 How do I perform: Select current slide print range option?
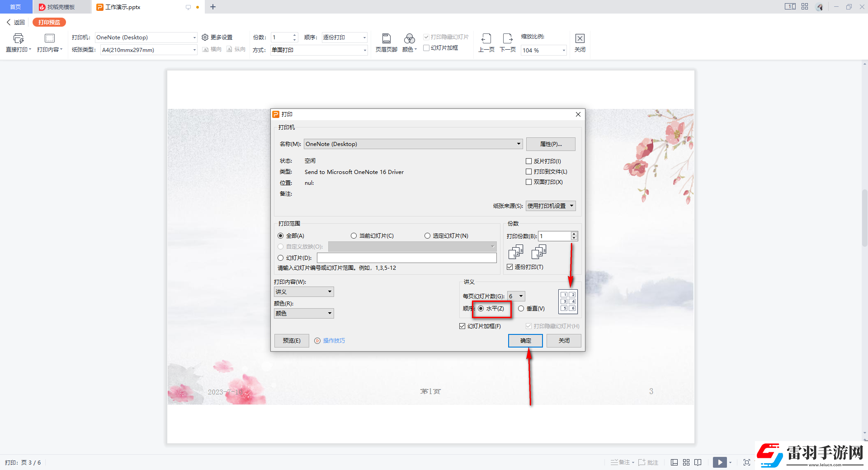(354, 236)
